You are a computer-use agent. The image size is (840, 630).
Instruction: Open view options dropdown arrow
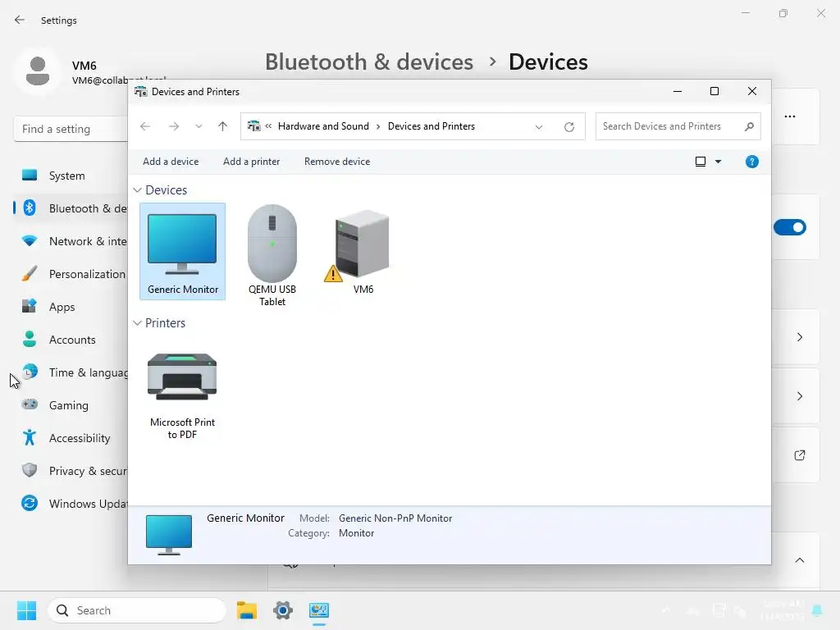click(x=718, y=162)
